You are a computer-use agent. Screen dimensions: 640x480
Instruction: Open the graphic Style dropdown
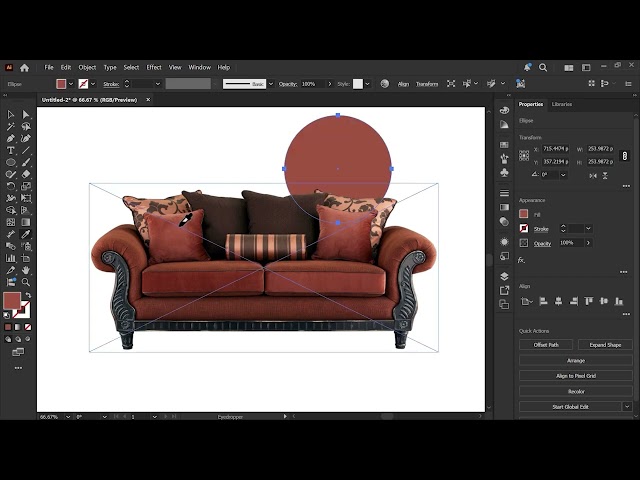[x=367, y=84]
